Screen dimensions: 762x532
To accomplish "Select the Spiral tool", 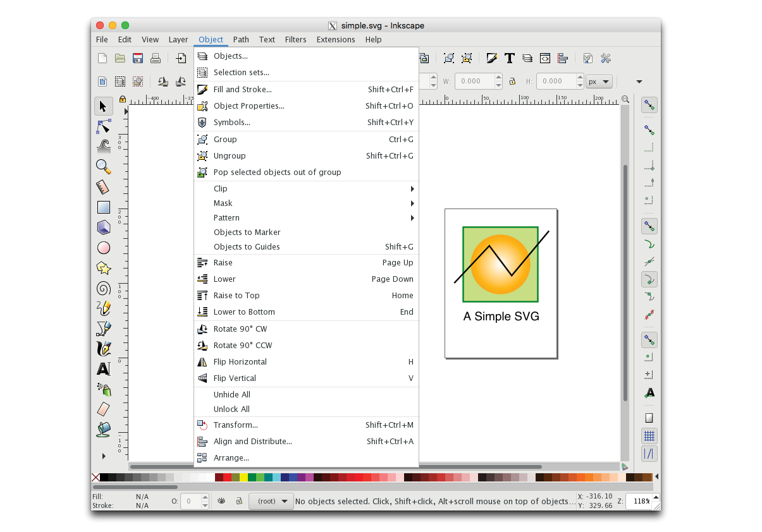I will point(104,289).
